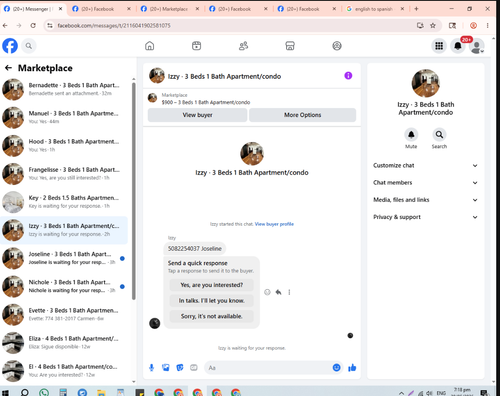The height and width of the screenshot is (396, 500).
Task: Click Izzy profile picture in right panel
Action: pos(426,83)
